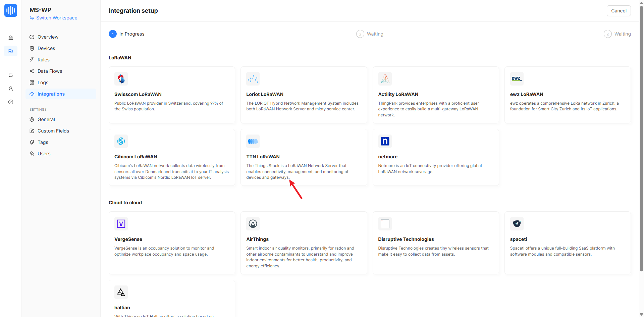Click the spaceti logo icon
644x317 pixels.
click(517, 224)
